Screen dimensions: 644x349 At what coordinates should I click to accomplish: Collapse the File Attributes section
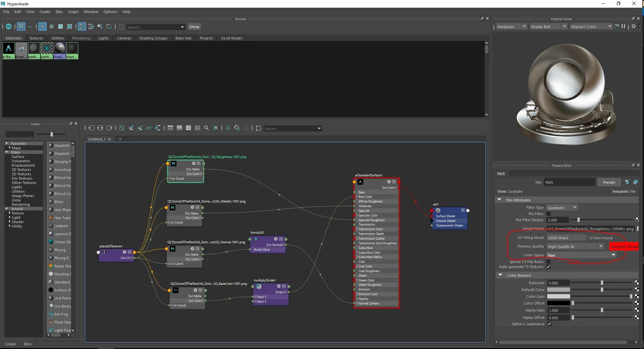coord(499,200)
